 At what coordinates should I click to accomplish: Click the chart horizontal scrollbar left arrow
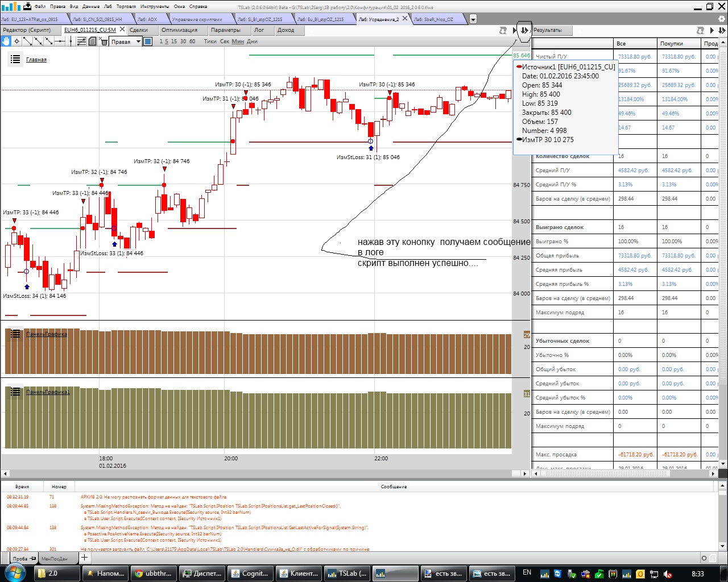point(5,473)
